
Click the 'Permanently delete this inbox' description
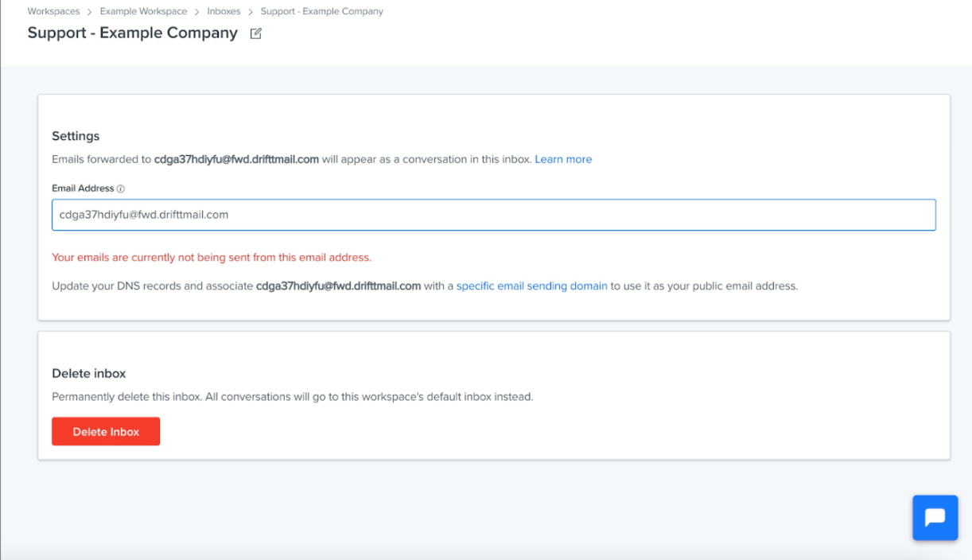[x=292, y=396]
